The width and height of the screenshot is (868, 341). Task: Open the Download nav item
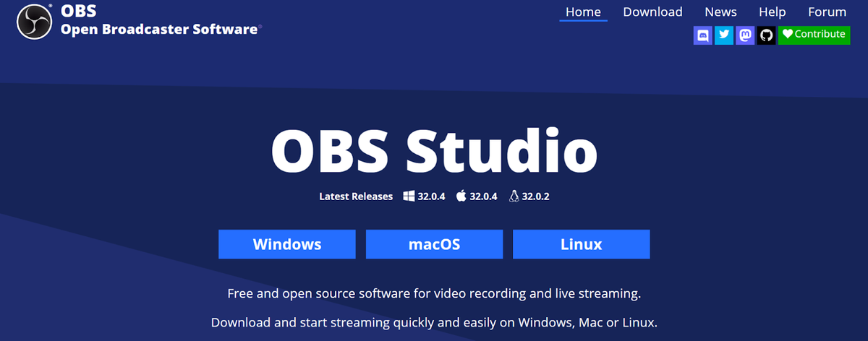click(652, 12)
